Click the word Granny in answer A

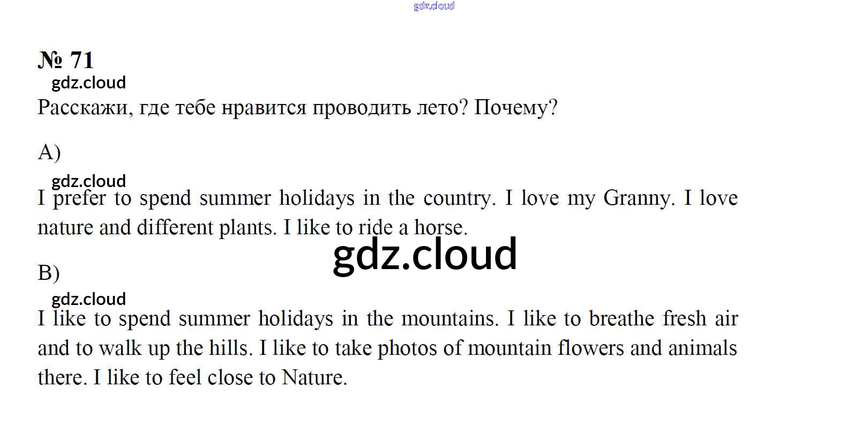(636, 198)
